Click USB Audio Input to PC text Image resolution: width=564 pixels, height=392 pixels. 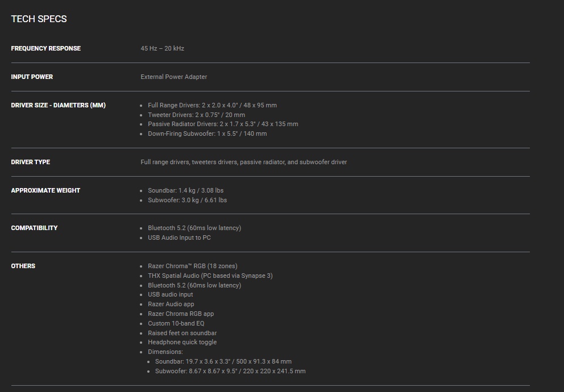179,237
